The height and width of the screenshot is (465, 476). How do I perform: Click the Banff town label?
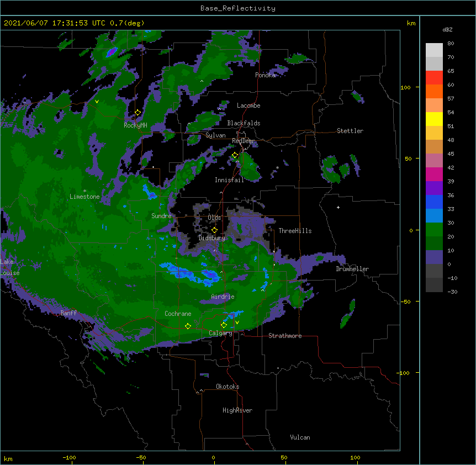coord(68,313)
